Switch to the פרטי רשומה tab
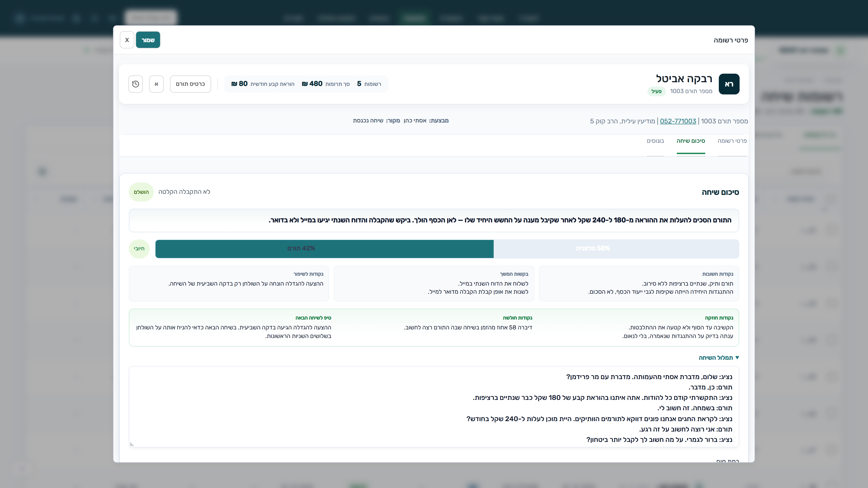 732,141
